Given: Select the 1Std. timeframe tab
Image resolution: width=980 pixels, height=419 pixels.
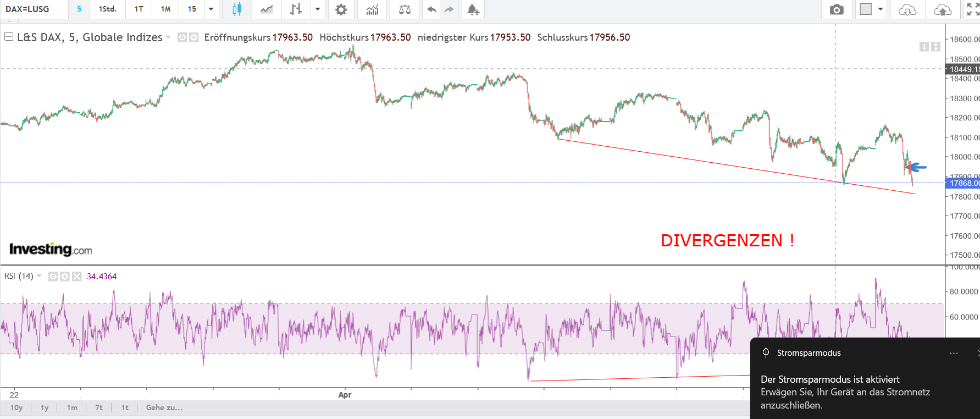Looking at the screenshot, I should pos(108,9).
